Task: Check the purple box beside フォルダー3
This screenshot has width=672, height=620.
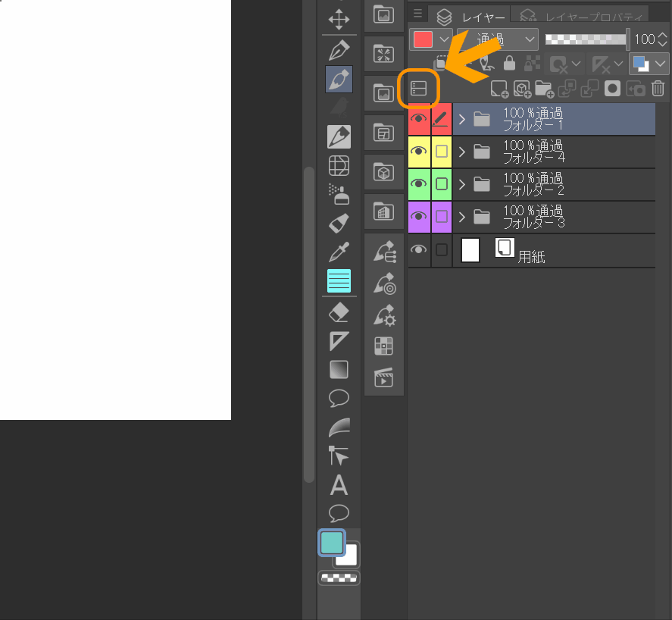Action: pyautogui.click(x=442, y=217)
